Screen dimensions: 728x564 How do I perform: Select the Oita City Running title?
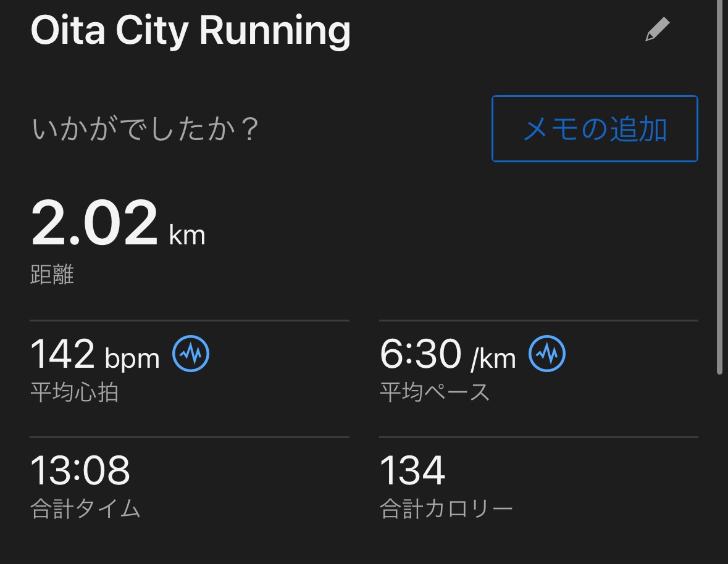pyautogui.click(x=190, y=31)
